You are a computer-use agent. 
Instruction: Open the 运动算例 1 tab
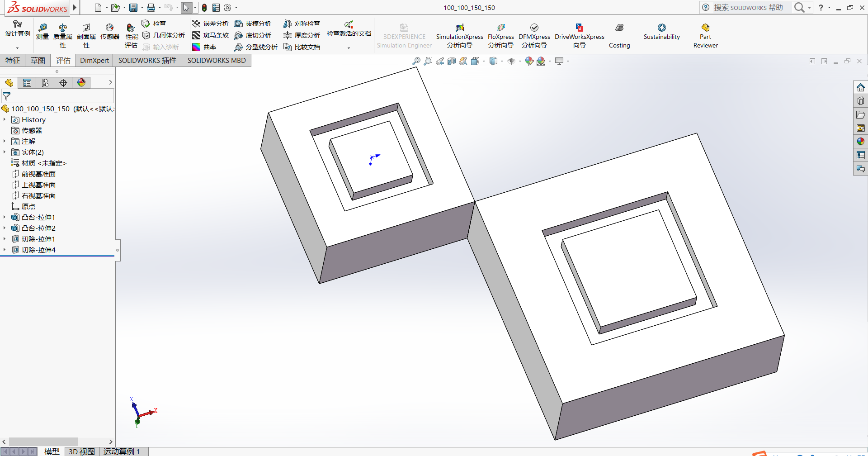pos(121,451)
